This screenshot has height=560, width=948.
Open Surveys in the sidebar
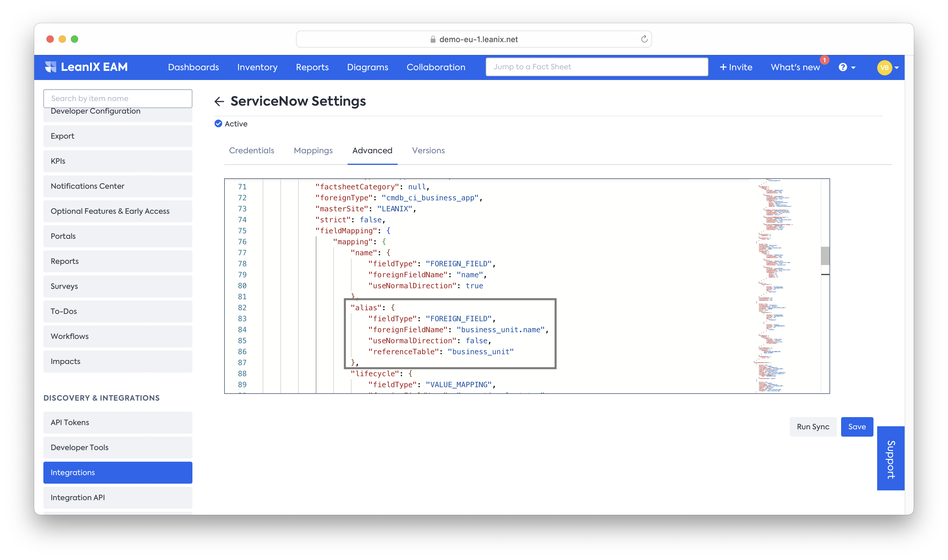(118, 286)
